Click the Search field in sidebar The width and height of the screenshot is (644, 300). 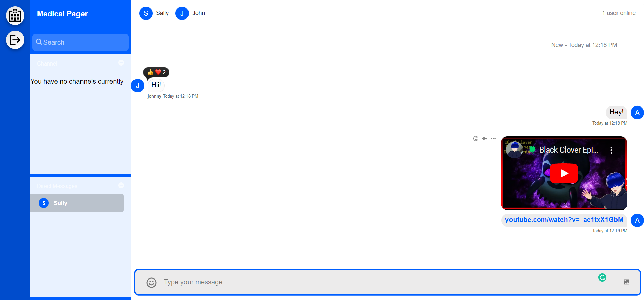click(x=80, y=42)
